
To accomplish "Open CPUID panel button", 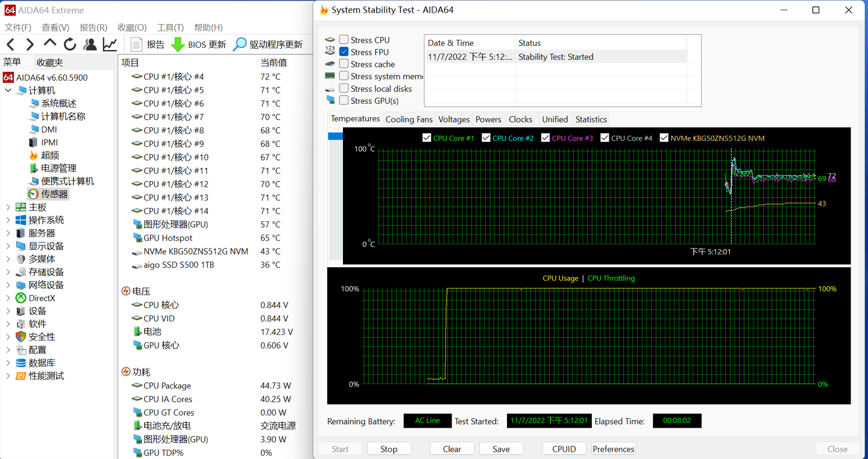I will click(x=564, y=449).
